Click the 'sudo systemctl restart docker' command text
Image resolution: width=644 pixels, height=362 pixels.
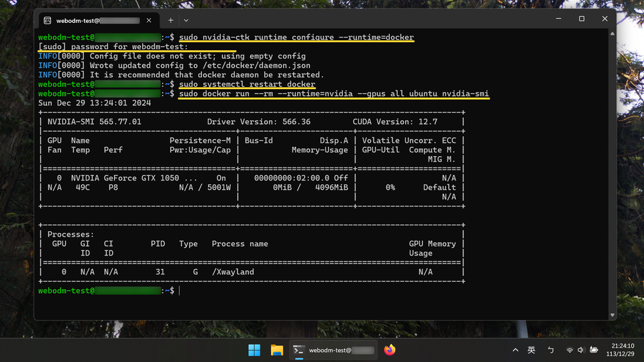pos(248,84)
